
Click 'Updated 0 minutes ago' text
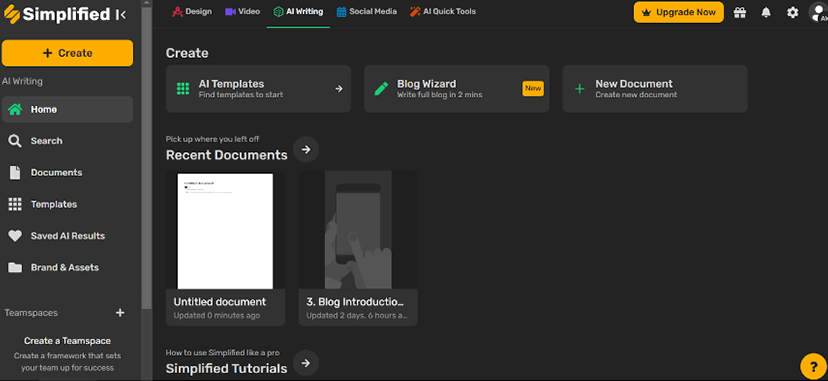[x=217, y=316]
